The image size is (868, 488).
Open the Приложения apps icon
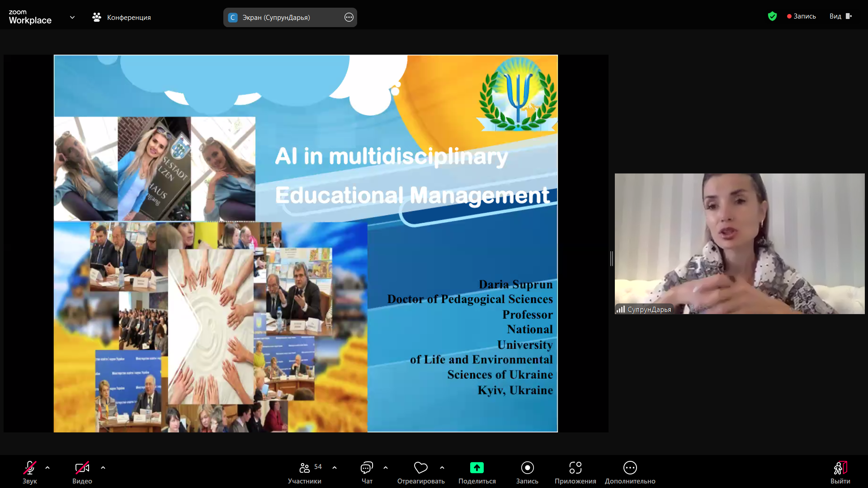(575, 468)
